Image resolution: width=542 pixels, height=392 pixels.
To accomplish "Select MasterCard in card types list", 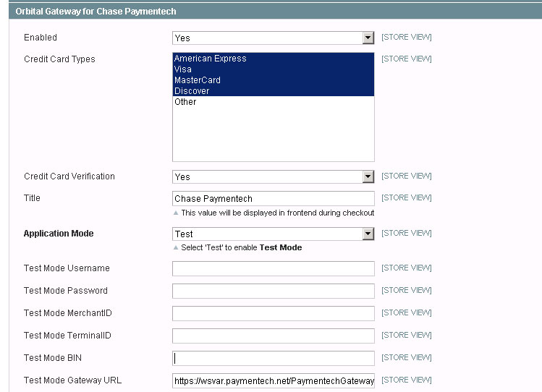I will tap(273, 80).
